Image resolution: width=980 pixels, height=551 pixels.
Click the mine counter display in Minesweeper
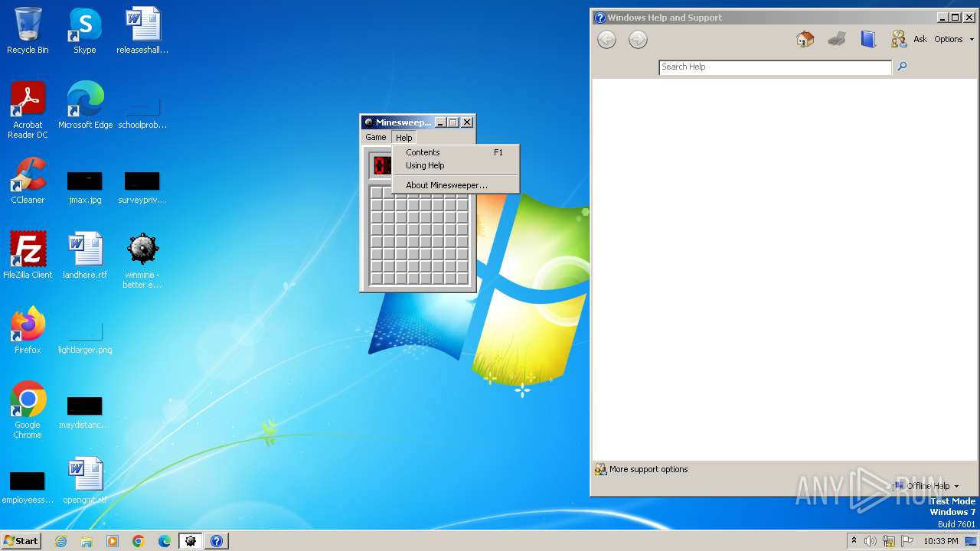tap(382, 165)
